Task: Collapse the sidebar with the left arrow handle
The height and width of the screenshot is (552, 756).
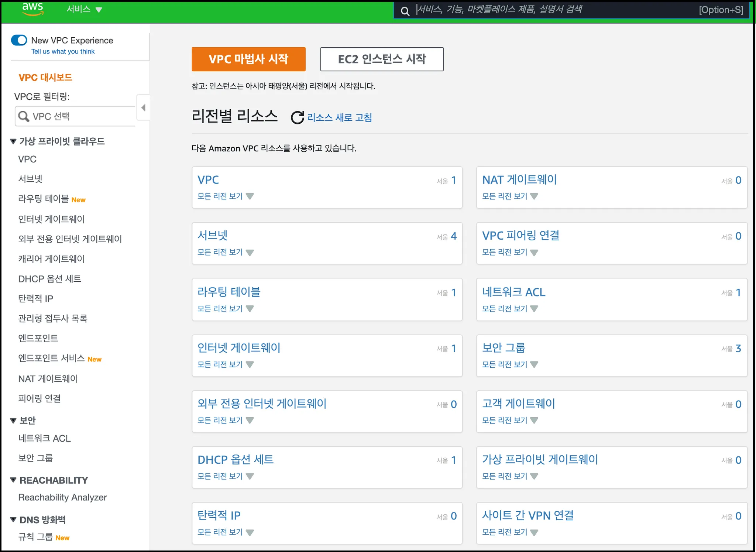Action: pos(143,107)
